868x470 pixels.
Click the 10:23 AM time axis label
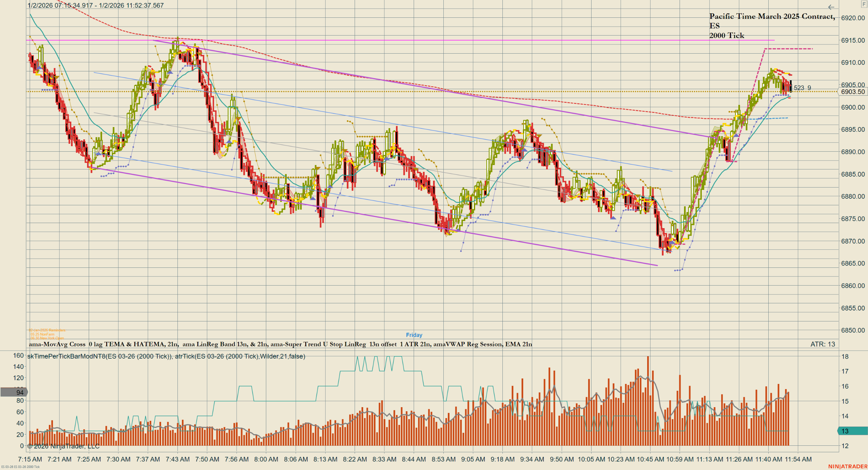tap(621, 459)
